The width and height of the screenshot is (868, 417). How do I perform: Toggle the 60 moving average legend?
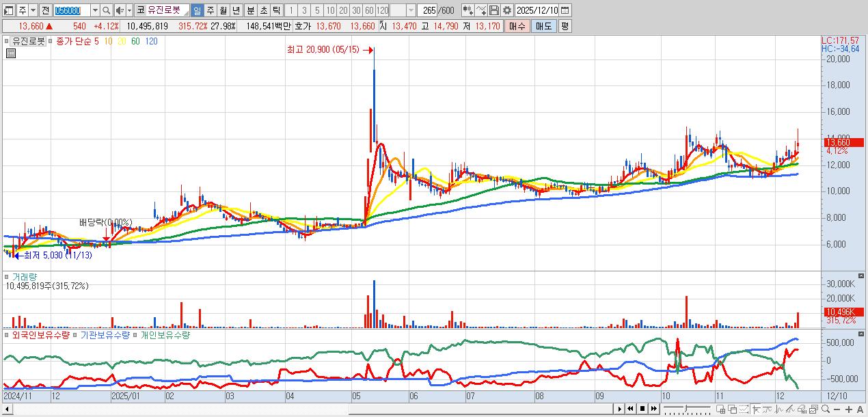[x=135, y=41]
